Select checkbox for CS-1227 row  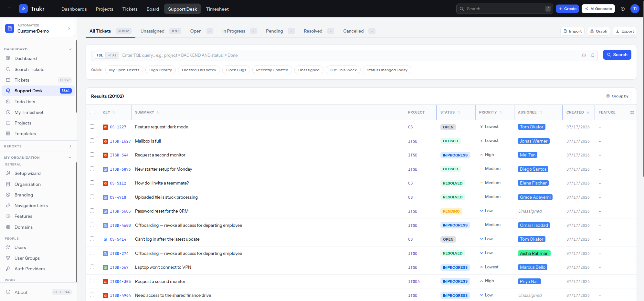[92, 126]
